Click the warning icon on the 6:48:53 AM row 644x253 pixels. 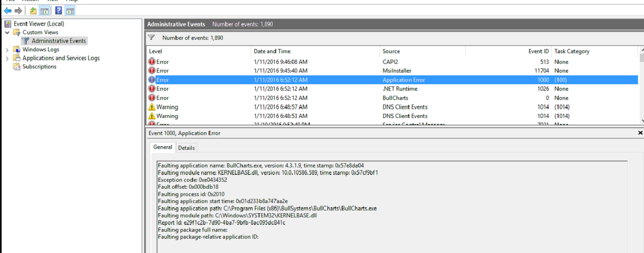coord(152,116)
